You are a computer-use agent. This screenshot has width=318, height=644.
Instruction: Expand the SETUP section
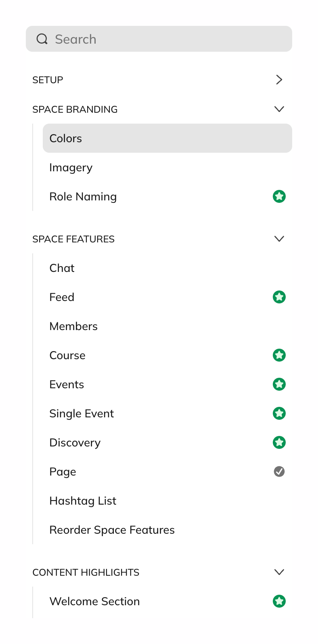click(279, 80)
